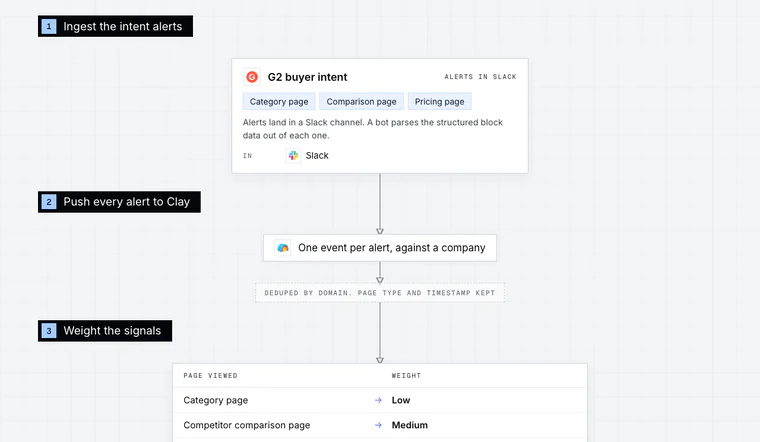Open the 'Push every alert to Clay' step label
Viewport: 760px width, 442px height.
[119, 202]
